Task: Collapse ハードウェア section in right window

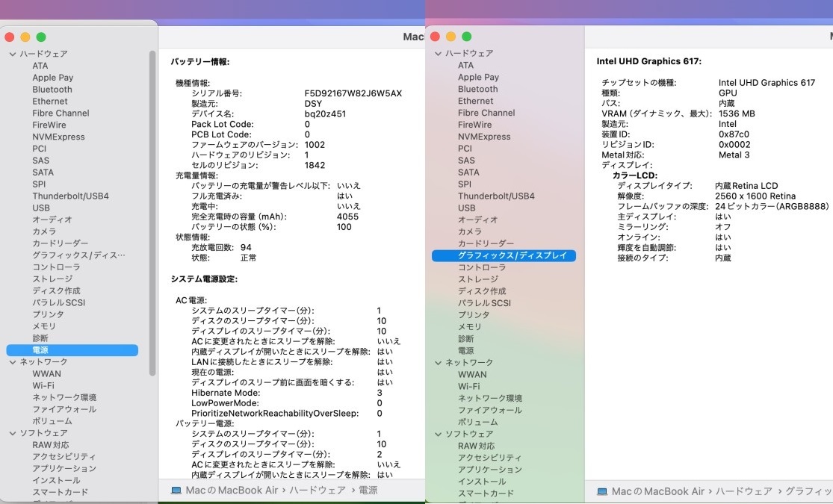Action: pos(438,54)
